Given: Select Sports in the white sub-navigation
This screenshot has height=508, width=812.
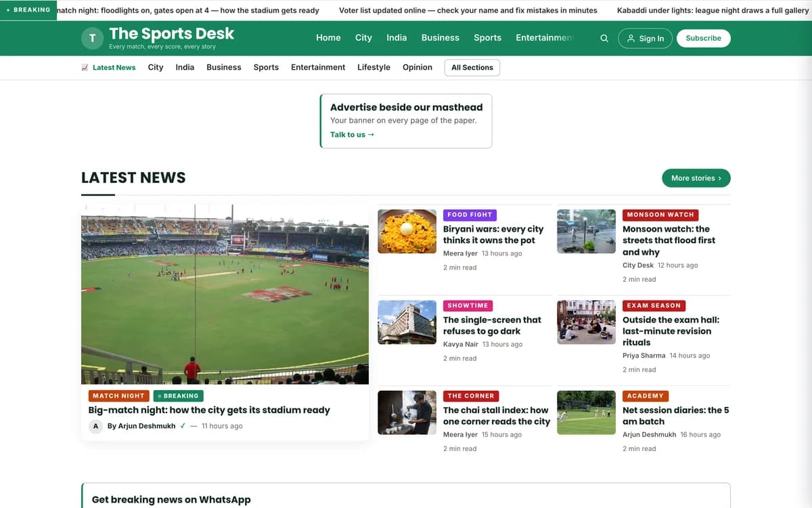Looking at the screenshot, I should (x=266, y=67).
